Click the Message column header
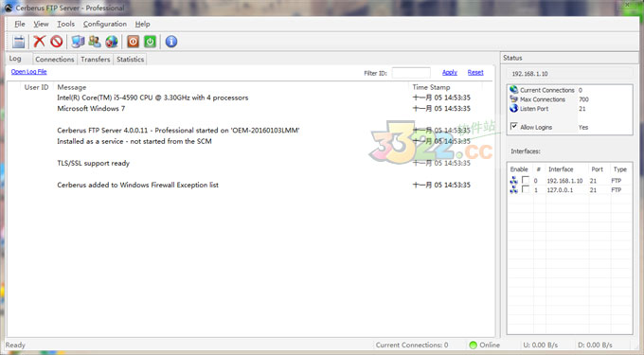This screenshot has height=355, width=644. coord(72,87)
